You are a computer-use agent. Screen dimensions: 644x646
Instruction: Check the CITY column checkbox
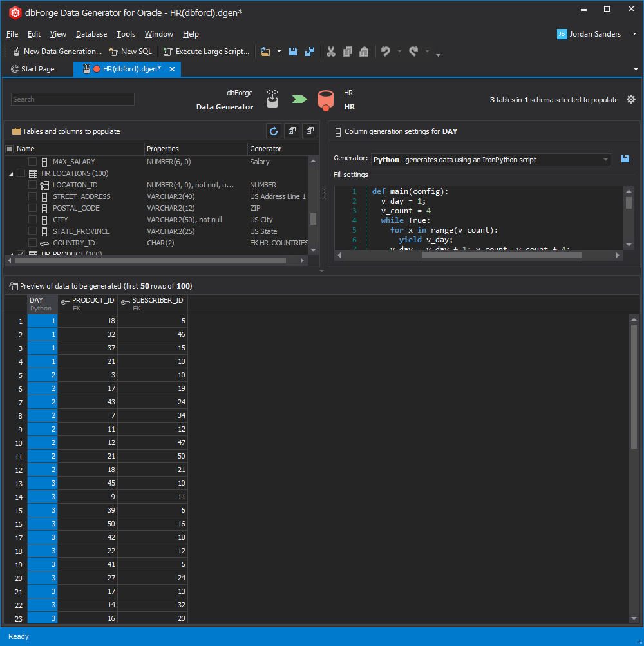[33, 219]
